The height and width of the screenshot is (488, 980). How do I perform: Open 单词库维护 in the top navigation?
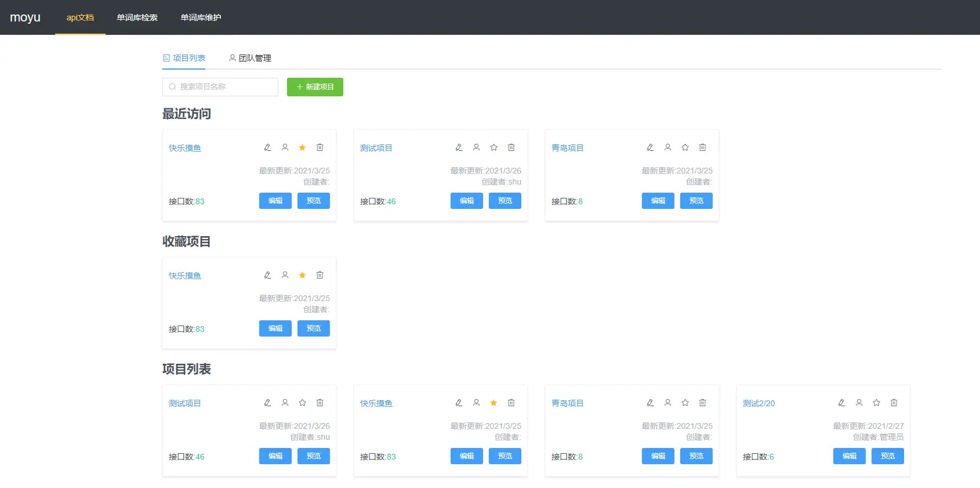click(x=201, y=17)
